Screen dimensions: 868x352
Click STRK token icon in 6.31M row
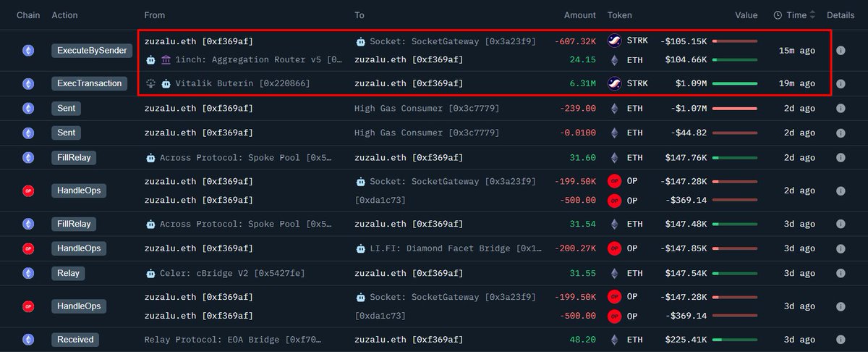pyautogui.click(x=615, y=83)
